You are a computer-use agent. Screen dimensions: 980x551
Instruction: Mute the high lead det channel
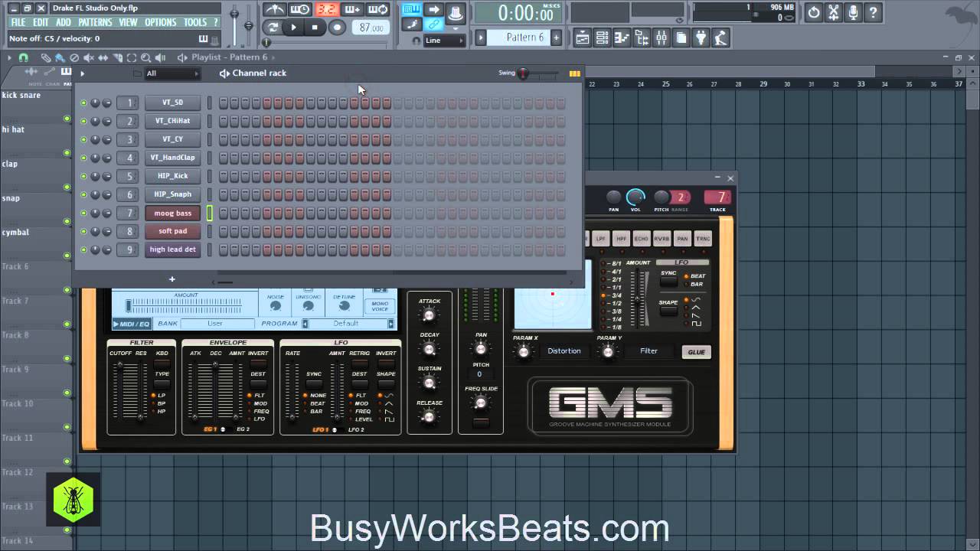pyautogui.click(x=83, y=249)
